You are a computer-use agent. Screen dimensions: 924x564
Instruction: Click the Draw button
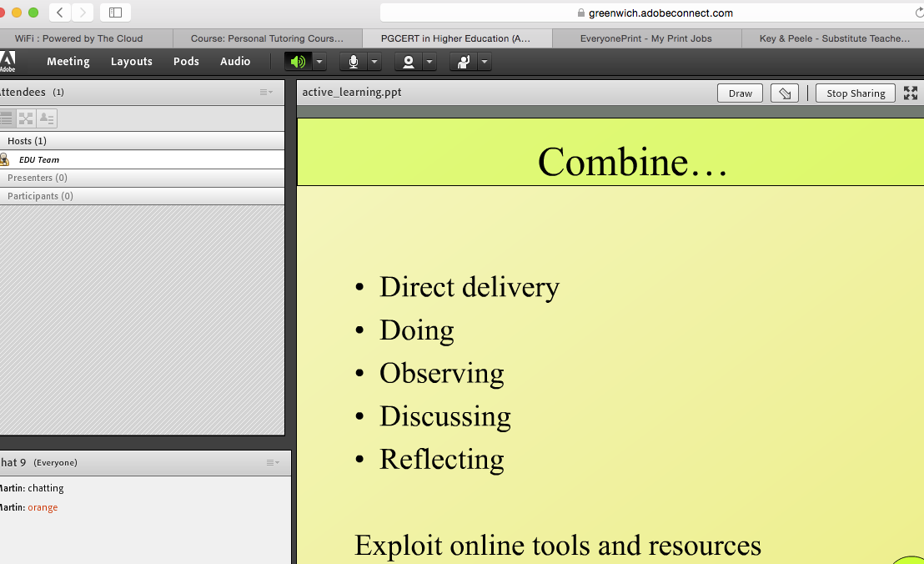pyautogui.click(x=740, y=93)
